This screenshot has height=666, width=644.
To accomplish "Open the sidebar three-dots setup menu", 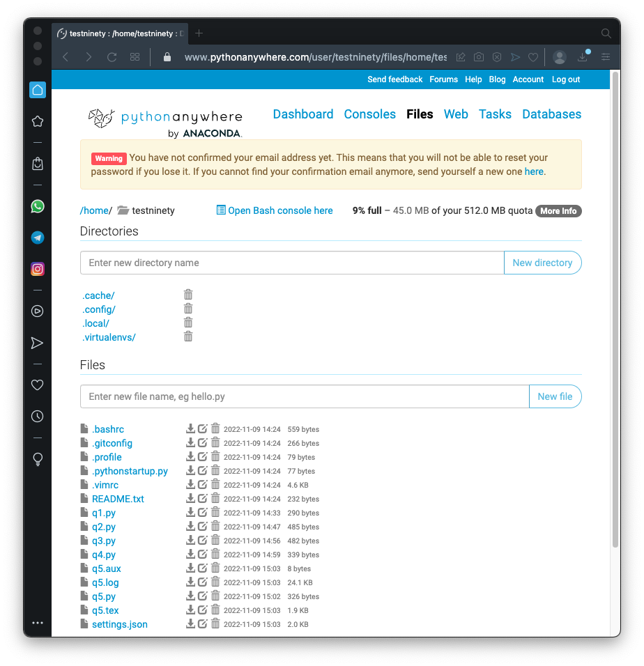I will 38,623.
